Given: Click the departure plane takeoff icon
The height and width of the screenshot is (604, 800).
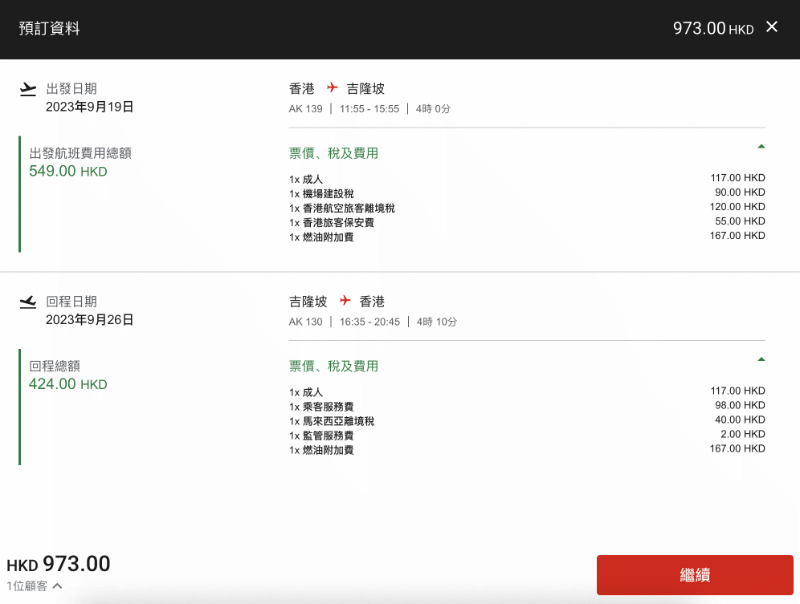Looking at the screenshot, I should coord(28,89).
